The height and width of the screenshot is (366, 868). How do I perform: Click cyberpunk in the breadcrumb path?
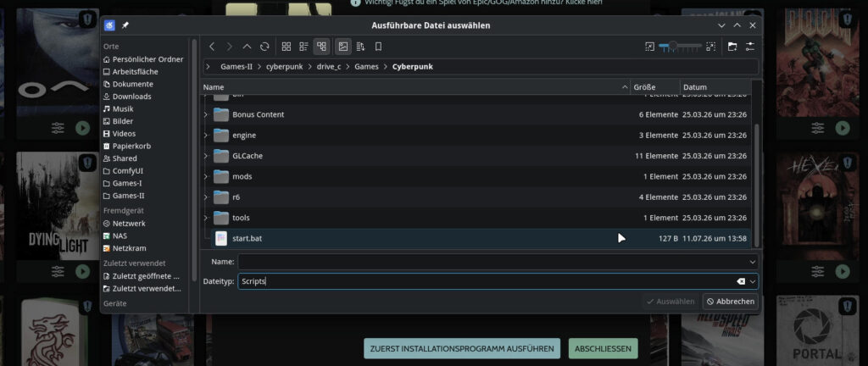point(285,67)
